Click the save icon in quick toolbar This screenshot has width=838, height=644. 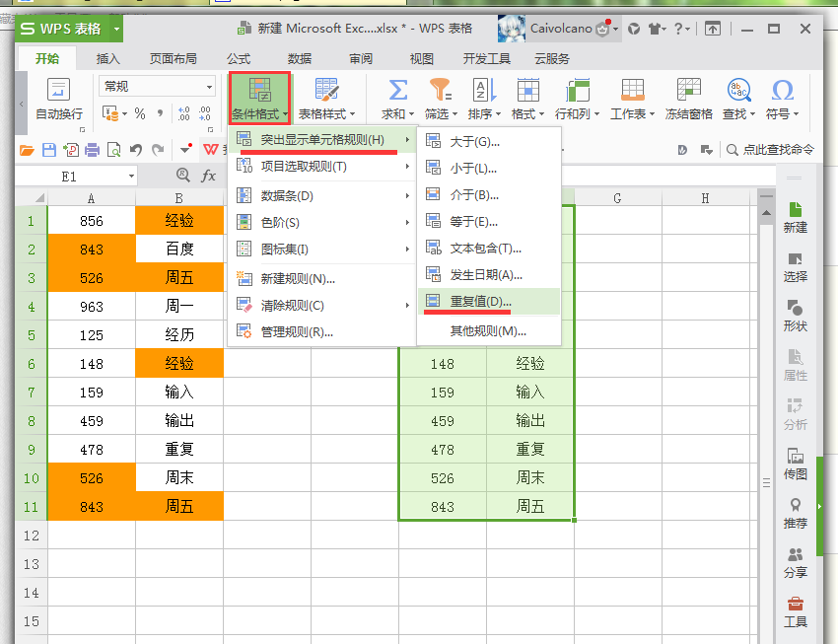click(49, 150)
